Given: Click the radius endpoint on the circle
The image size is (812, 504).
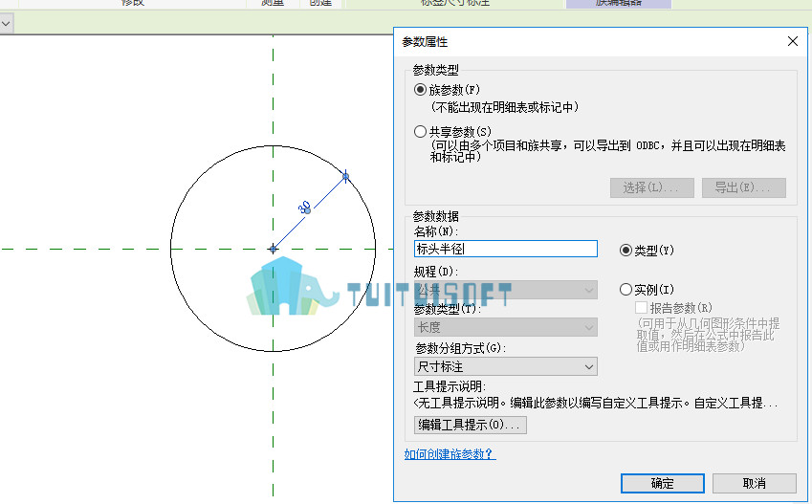Looking at the screenshot, I should [x=345, y=177].
